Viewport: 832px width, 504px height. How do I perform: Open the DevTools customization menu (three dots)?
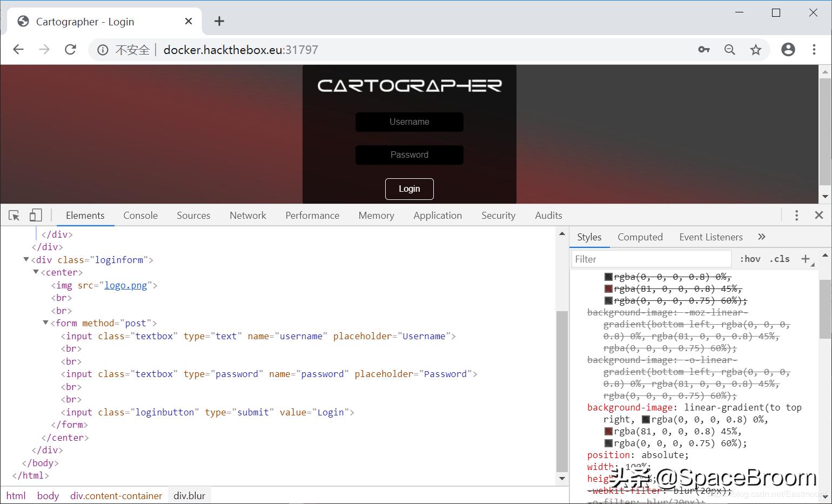click(x=796, y=215)
